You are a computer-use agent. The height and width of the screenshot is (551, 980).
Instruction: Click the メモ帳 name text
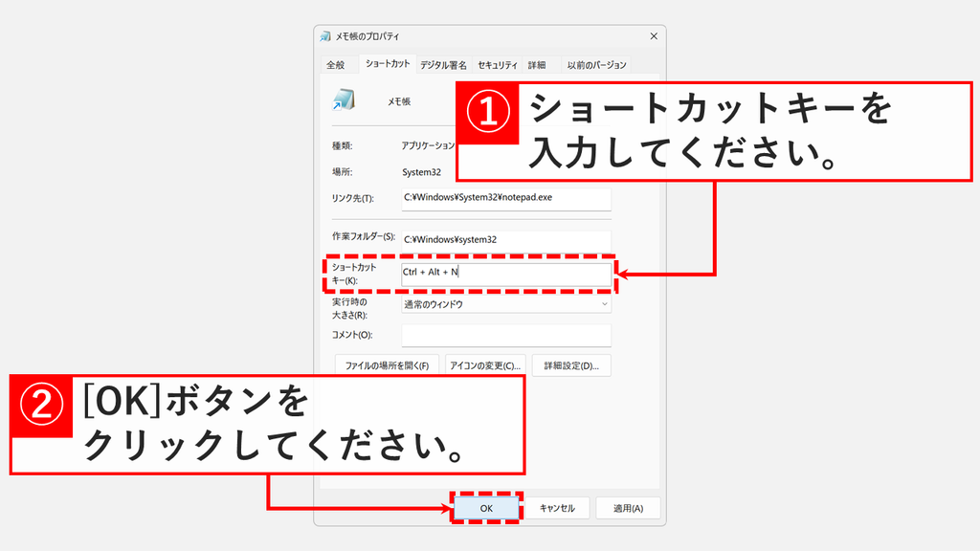[399, 101]
